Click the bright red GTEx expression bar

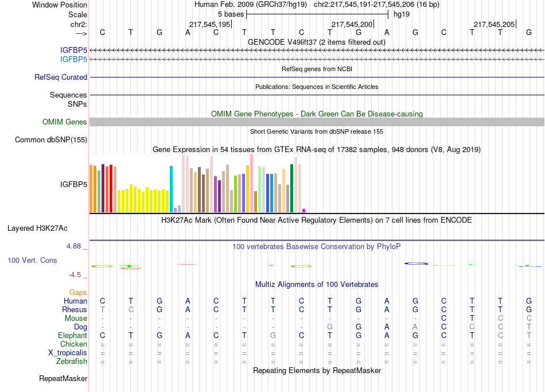[x=111, y=188]
